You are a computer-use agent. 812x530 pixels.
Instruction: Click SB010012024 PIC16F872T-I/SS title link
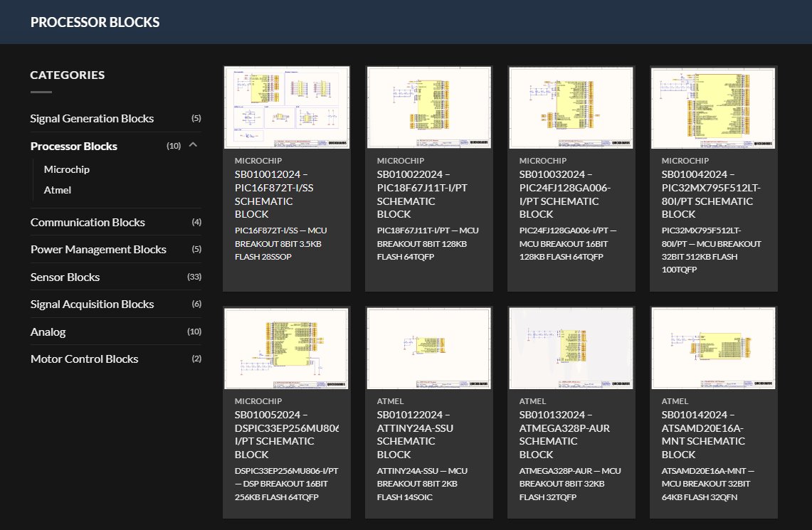pos(274,194)
